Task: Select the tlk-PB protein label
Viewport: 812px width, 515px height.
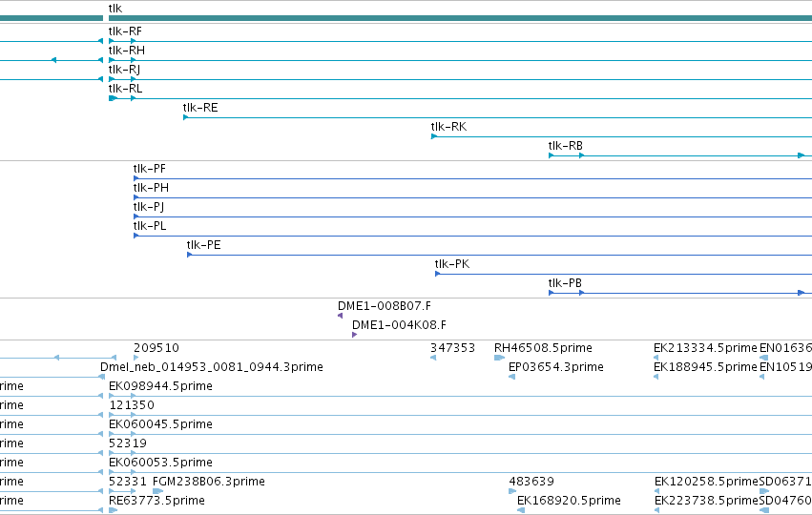Action: (565, 284)
